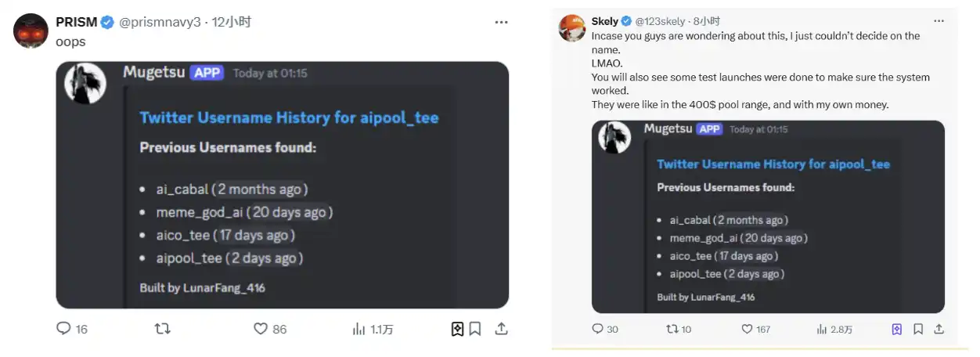Visit the @prismnavy3 handle link
The height and width of the screenshot is (357, 980).
tap(160, 22)
